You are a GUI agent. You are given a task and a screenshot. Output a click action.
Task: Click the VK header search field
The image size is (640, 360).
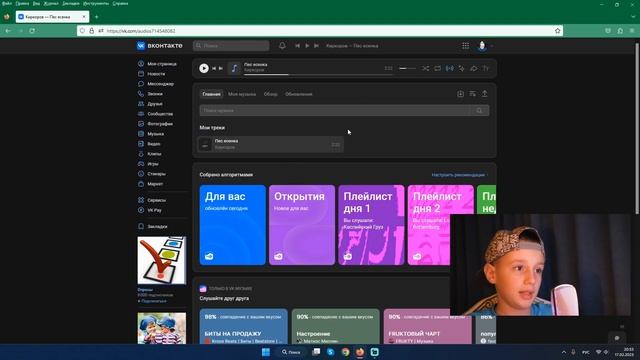coord(231,46)
